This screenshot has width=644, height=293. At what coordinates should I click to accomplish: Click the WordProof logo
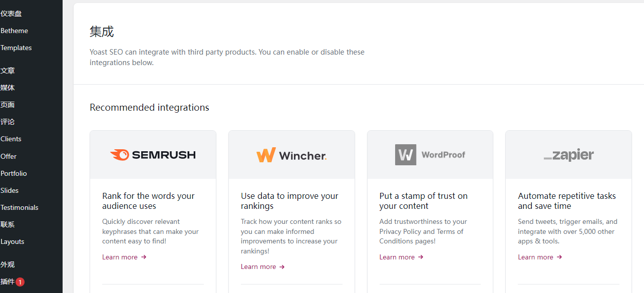(430, 155)
